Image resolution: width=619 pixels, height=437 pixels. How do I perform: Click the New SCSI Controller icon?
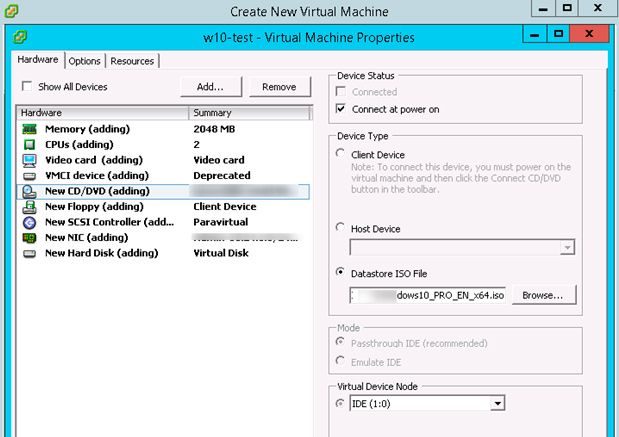(x=30, y=223)
